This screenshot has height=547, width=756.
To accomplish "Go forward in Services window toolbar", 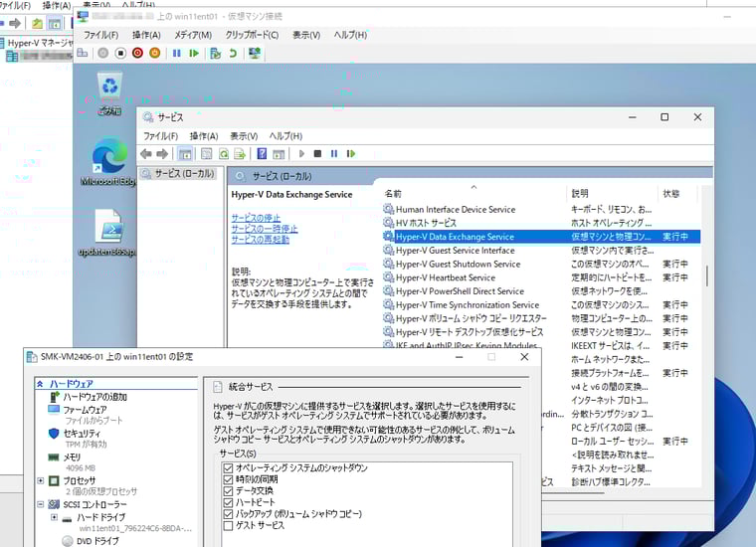I will (162, 154).
